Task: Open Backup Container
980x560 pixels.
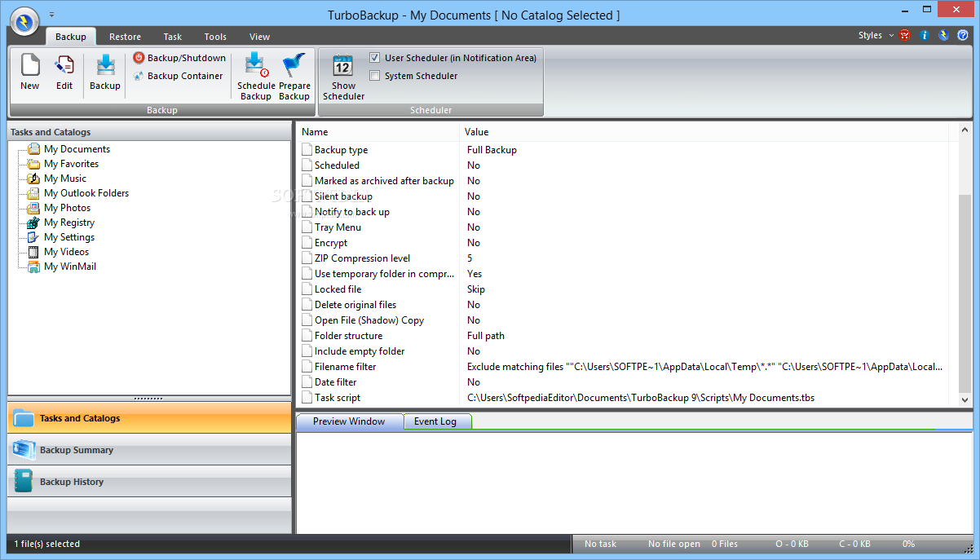Action: [178, 76]
